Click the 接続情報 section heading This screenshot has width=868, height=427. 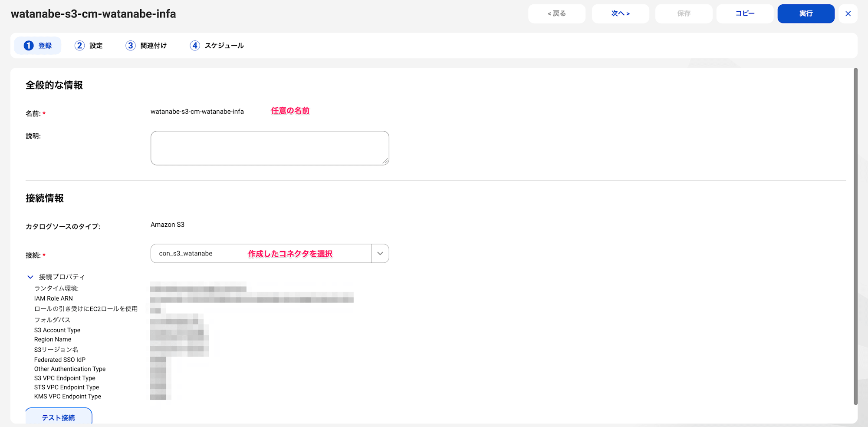pyautogui.click(x=45, y=198)
